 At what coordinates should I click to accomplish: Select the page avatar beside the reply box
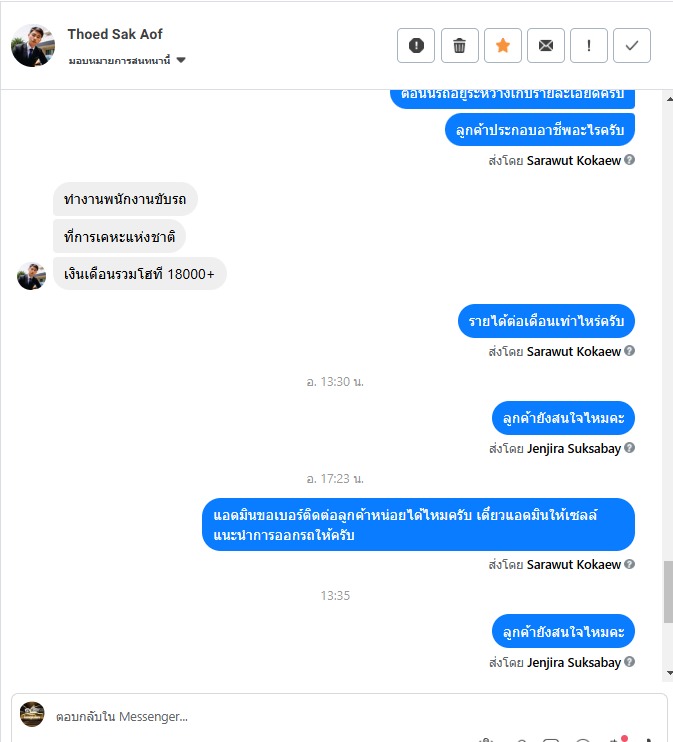pos(32,714)
